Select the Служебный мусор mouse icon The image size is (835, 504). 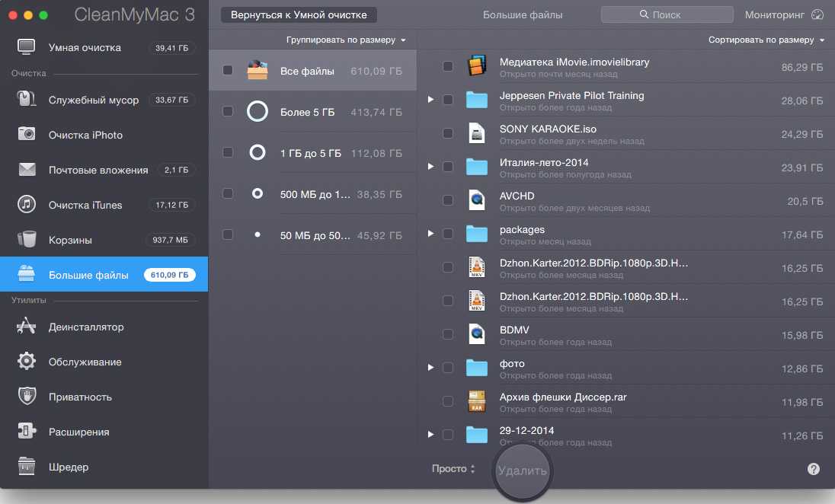click(x=27, y=100)
